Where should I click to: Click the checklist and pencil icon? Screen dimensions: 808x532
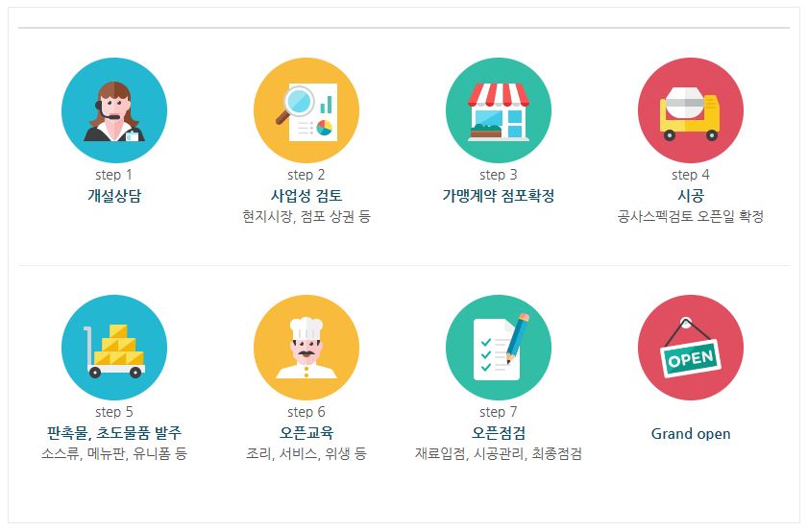pyautogui.click(x=499, y=348)
